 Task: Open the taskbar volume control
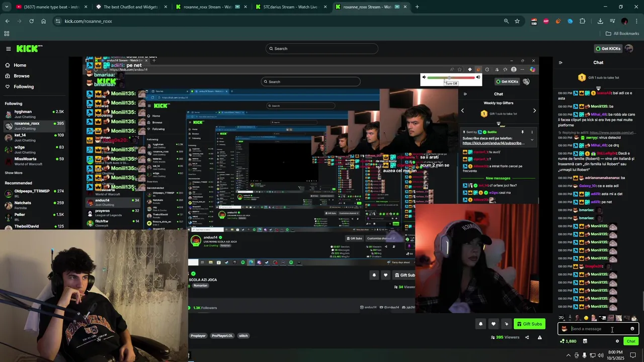tap(600, 355)
